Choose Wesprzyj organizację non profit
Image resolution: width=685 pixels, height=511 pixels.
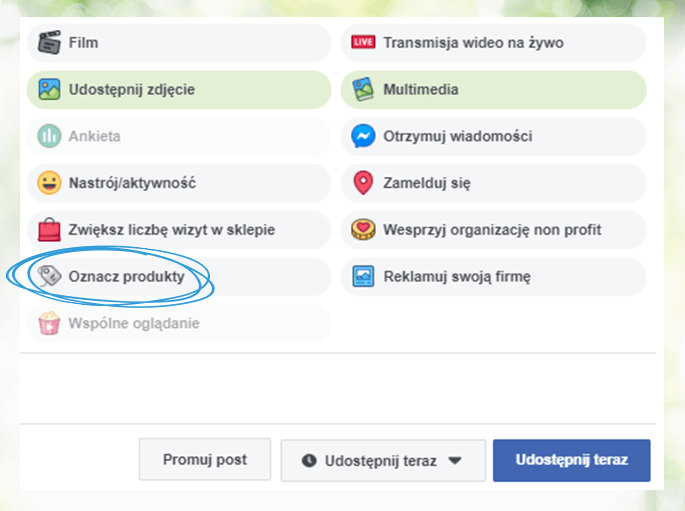[493, 230]
